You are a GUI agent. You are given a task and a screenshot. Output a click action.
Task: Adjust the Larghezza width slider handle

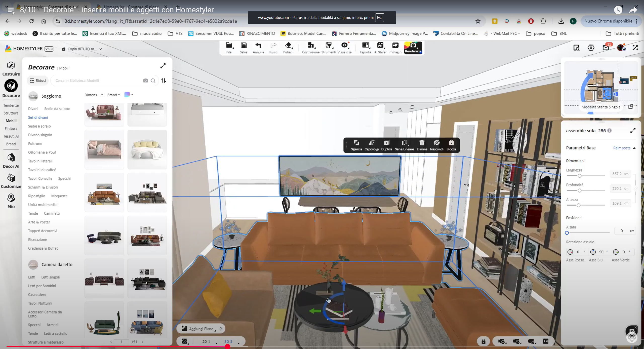pyautogui.click(x=579, y=176)
